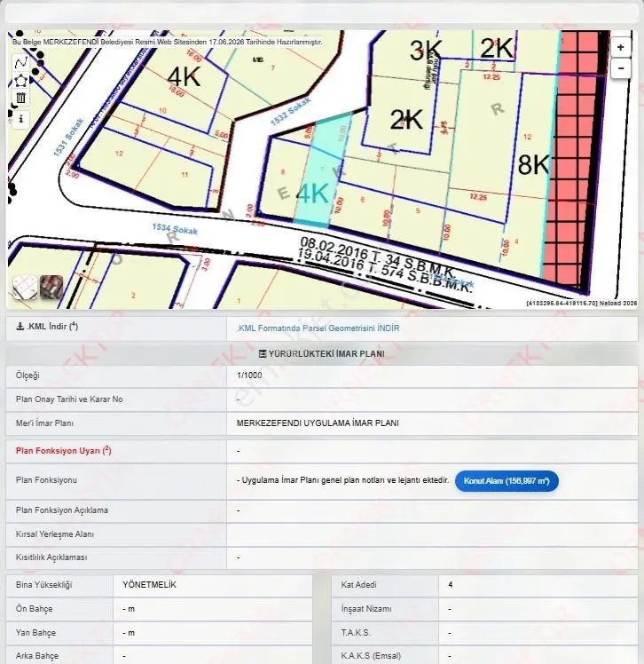The width and height of the screenshot is (644, 664).
Task: Click the '8K' zone label on map
Action: (533, 164)
